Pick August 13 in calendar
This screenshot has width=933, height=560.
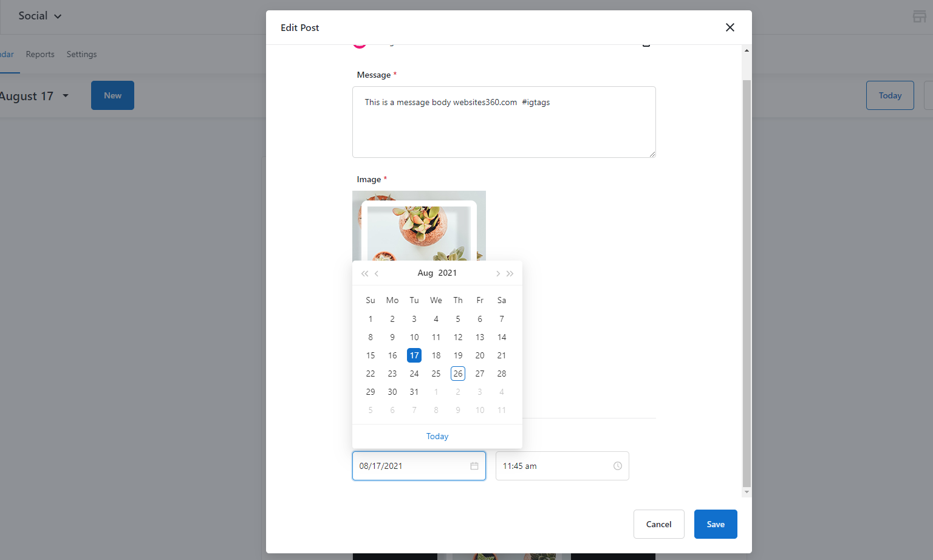click(480, 337)
